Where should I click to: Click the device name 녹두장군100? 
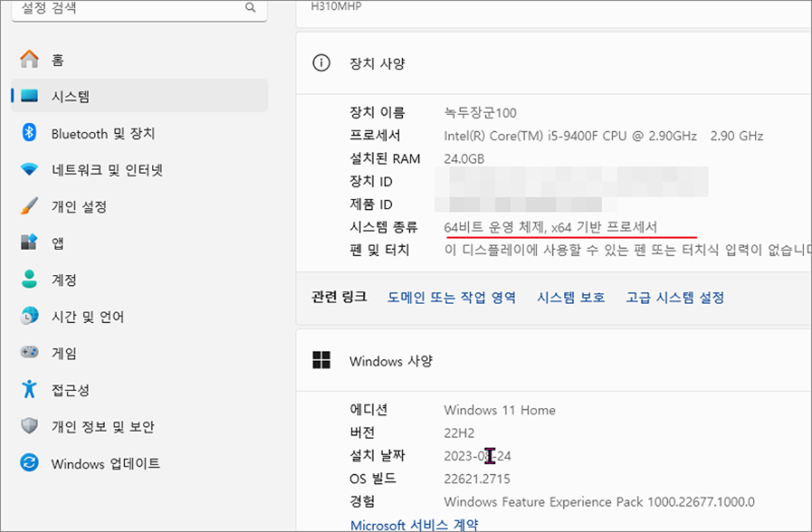(x=480, y=113)
